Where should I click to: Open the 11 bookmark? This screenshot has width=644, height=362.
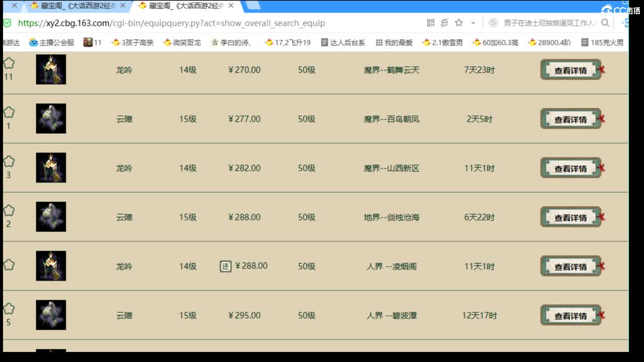[x=93, y=43]
